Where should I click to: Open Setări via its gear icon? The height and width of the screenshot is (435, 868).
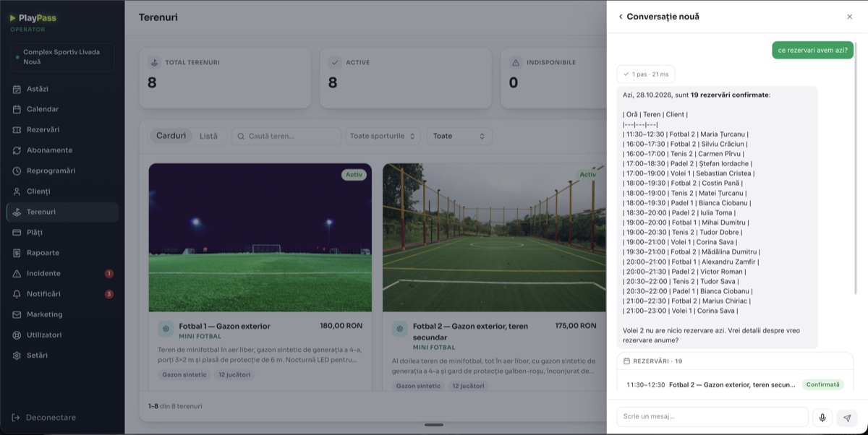tap(17, 356)
